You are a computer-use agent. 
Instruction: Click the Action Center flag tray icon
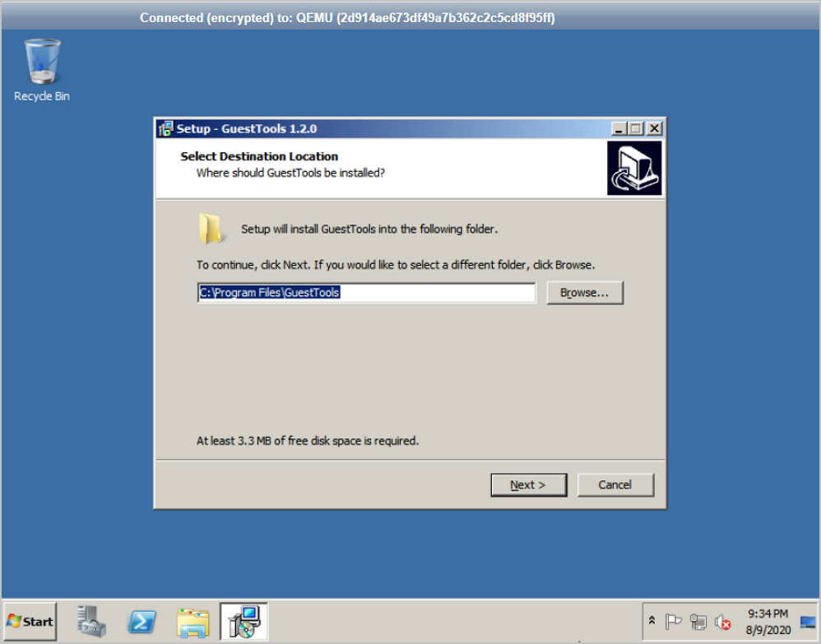click(673, 622)
